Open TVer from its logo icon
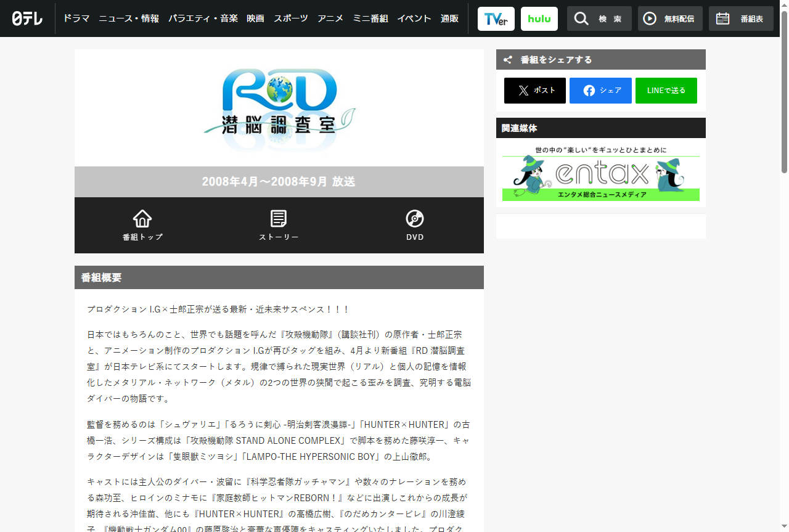 click(496, 18)
